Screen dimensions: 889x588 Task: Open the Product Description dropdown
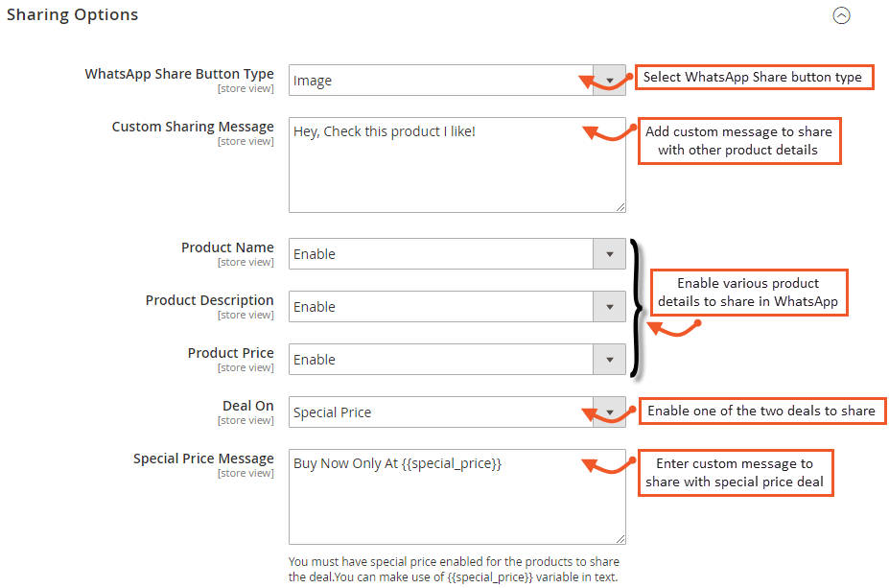(x=456, y=307)
